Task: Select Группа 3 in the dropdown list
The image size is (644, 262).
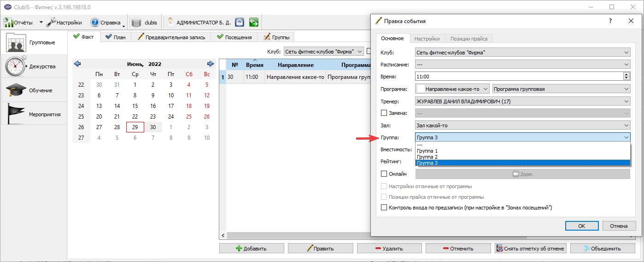Action: pos(522,163)
